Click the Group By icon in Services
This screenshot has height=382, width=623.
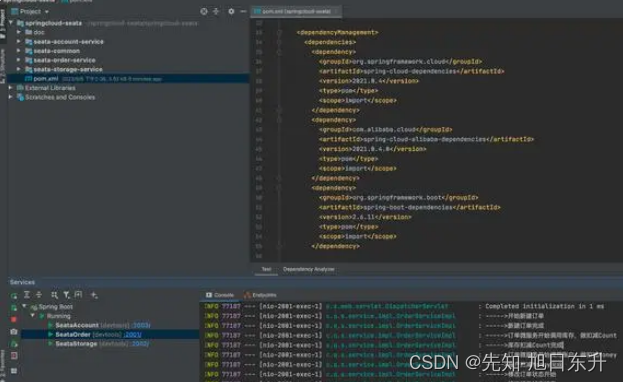point(54,295)
